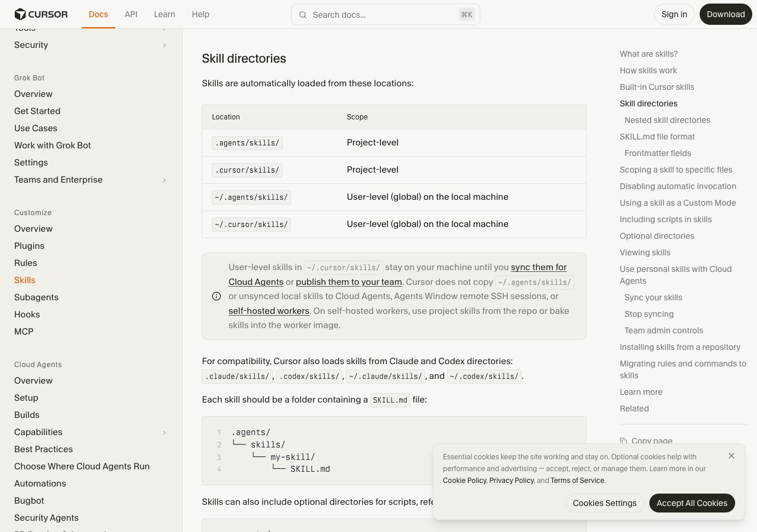Image resolution: width=757 pixels, height=532 pixels.
Task: Open the Privacy Policy link
Action: point(512,481)
